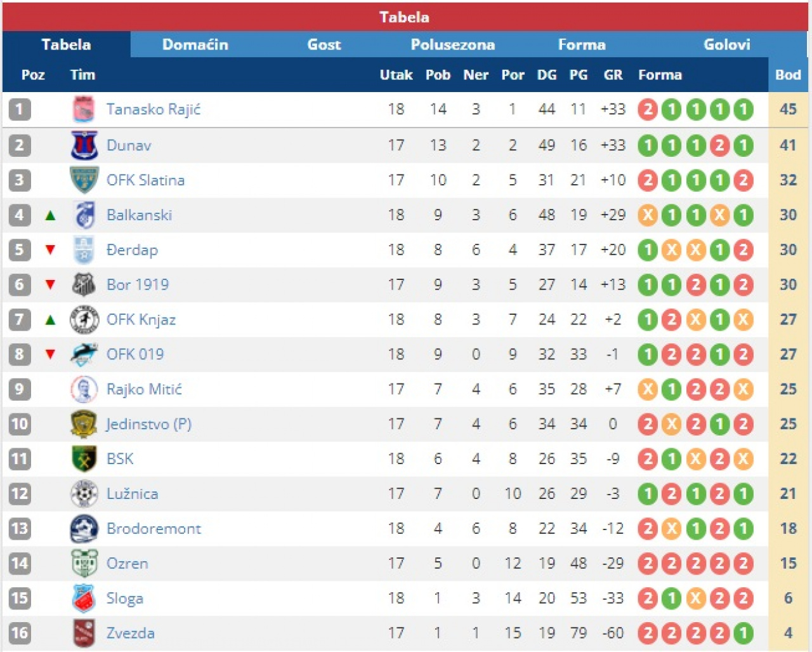Click the Bor 1919 club badge
Screen dimensions: 812x652
84,285
